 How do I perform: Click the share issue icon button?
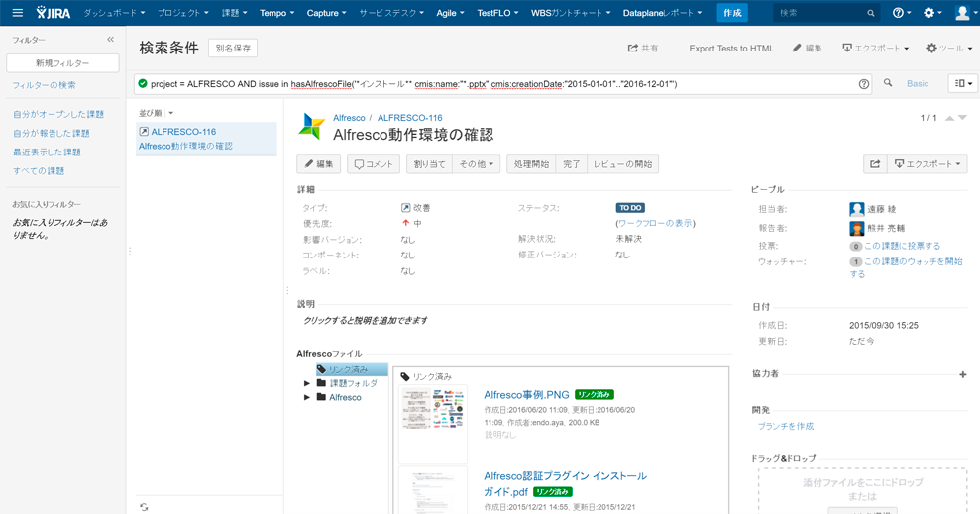click(x=875, y=164)
